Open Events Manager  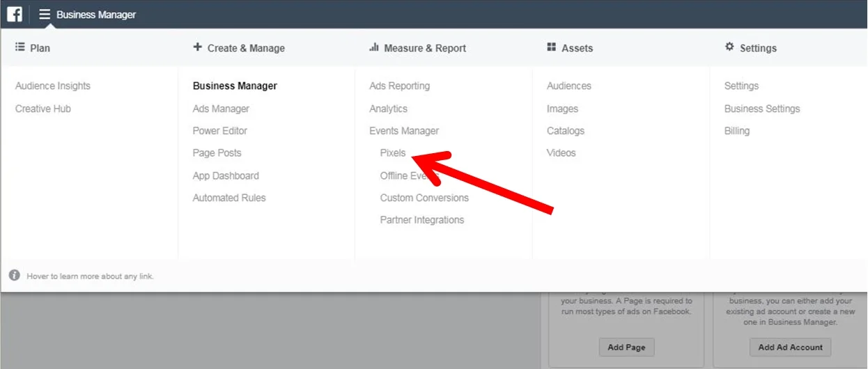click(x=405, y=131)
